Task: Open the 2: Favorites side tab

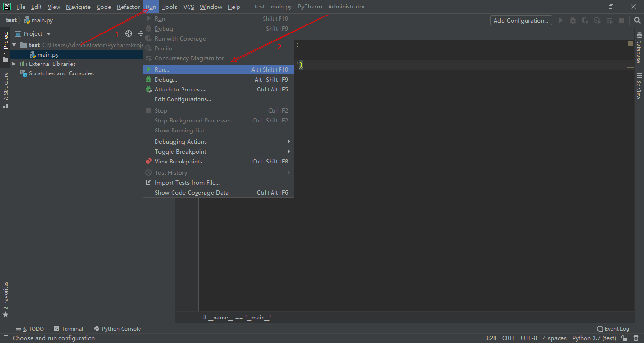Action: point(6,299)
